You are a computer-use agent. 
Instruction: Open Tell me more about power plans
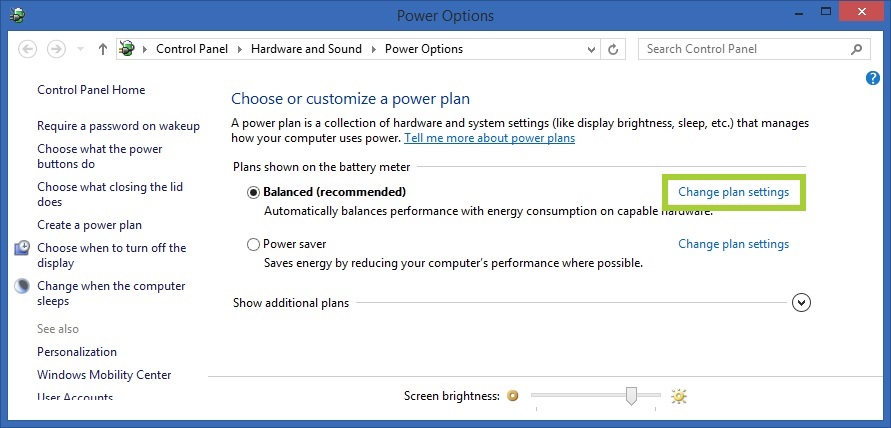[489, 138]
